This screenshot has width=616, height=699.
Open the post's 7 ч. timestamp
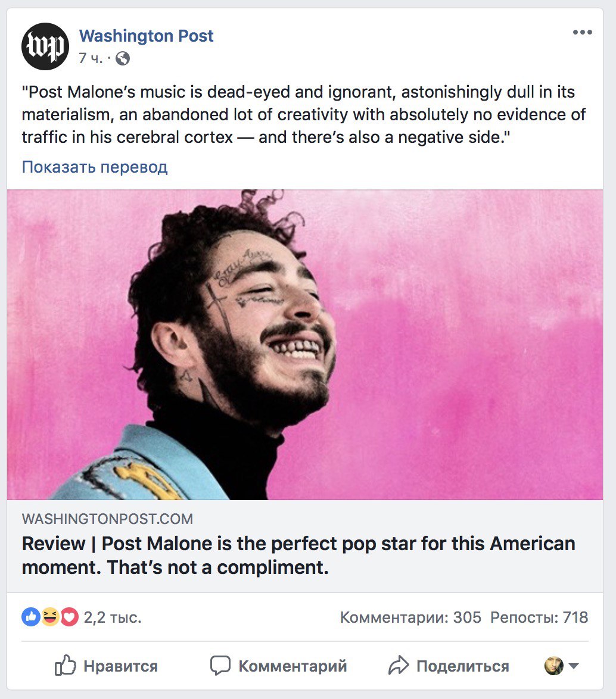coord(91,58)
